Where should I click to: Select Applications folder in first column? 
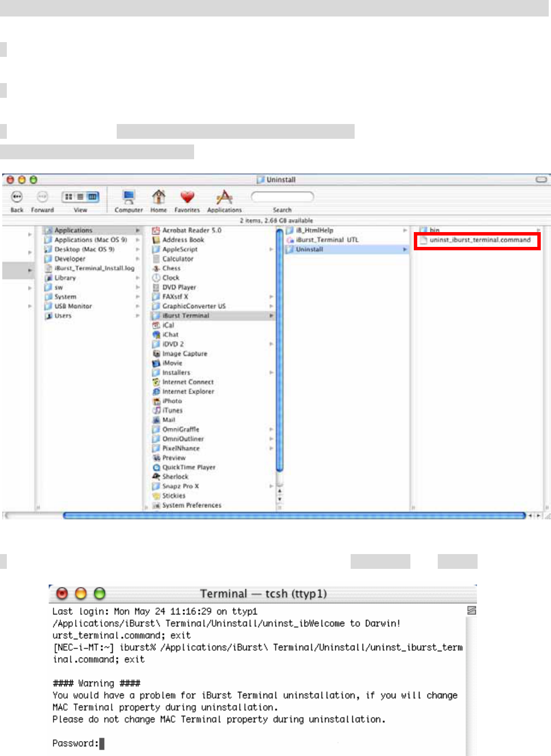point(92,230)
